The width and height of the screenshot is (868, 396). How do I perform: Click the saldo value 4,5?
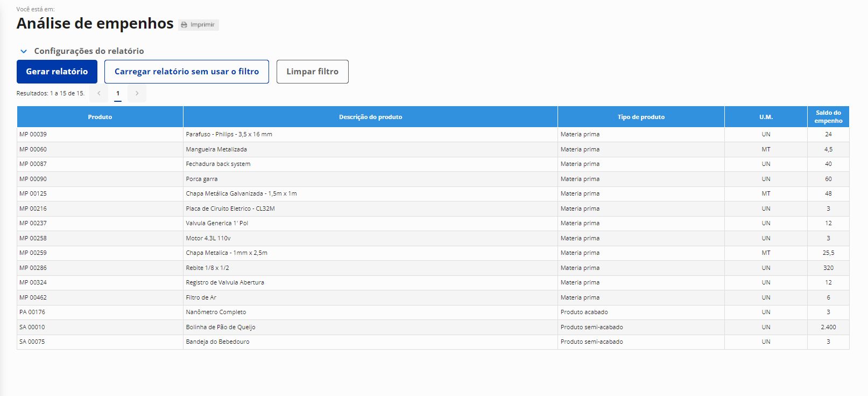[828, 149]
